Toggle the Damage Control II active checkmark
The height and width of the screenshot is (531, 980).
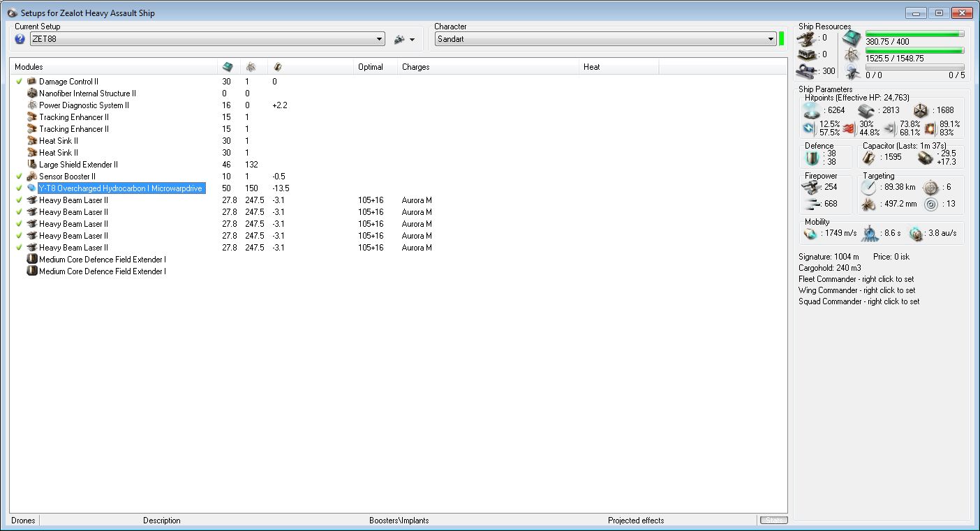[19, 82]
